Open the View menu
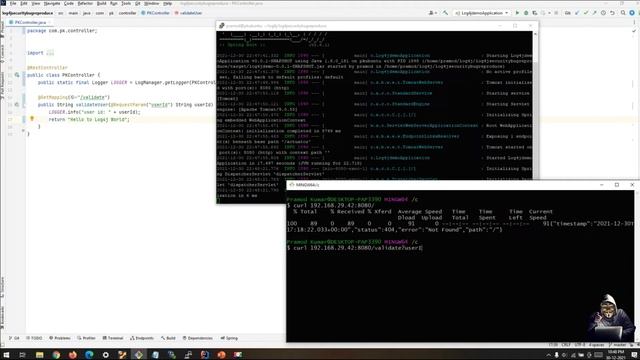 click(x=36, y=3)
